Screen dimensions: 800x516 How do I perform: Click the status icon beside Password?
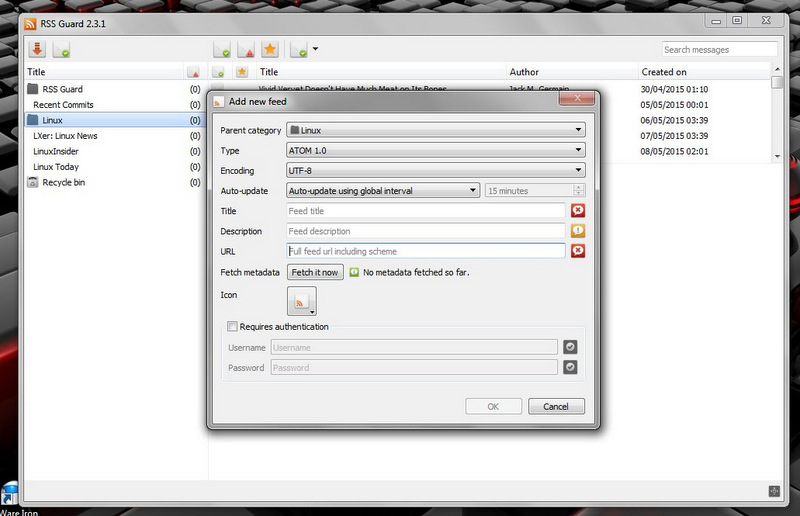[x=570, y=367]
